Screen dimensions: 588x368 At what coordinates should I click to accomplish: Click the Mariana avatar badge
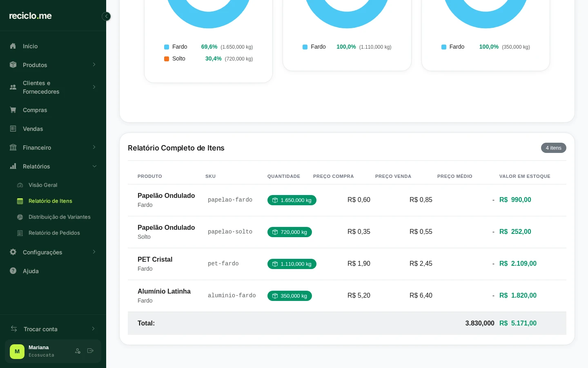click(17, 352)
